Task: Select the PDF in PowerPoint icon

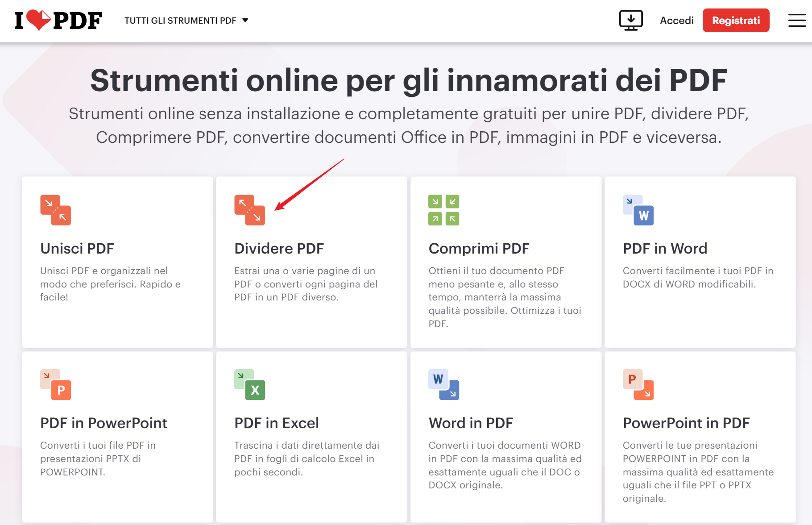Action: point(55,385)
